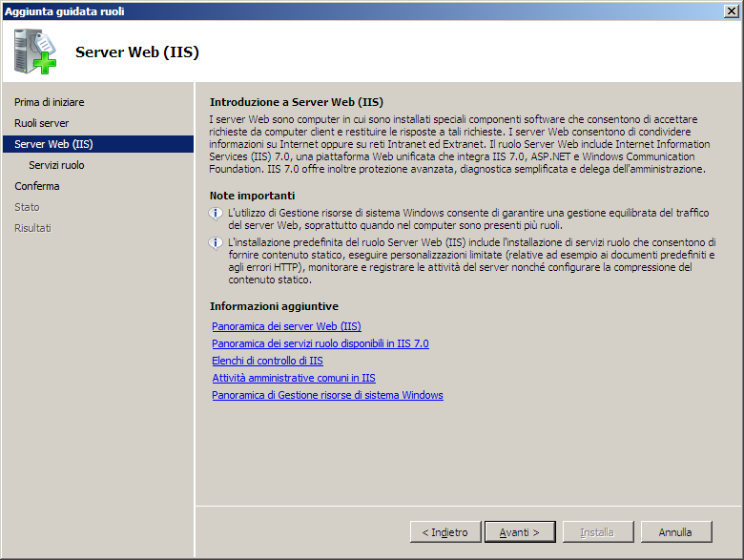This screenshot has height=560, width=744.
Task: Click the Note importanti heading
Action: pyautogui.click(x=253, y=196)
